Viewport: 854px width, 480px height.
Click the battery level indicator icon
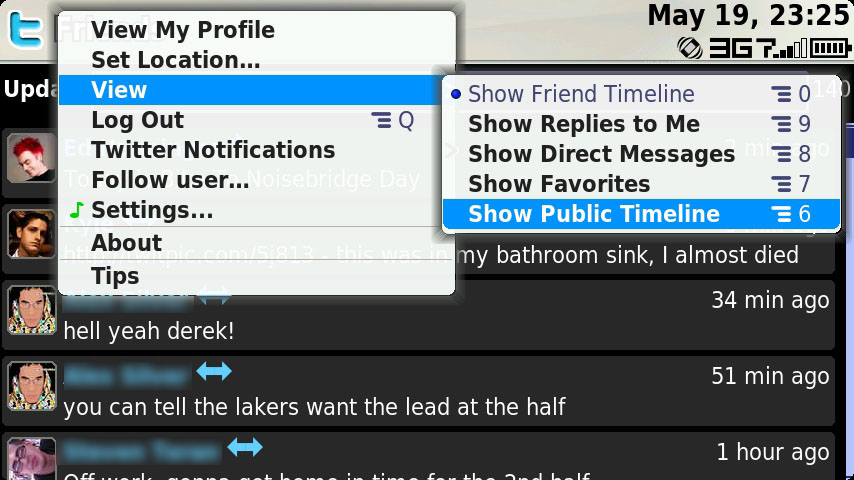pos(831,48)
